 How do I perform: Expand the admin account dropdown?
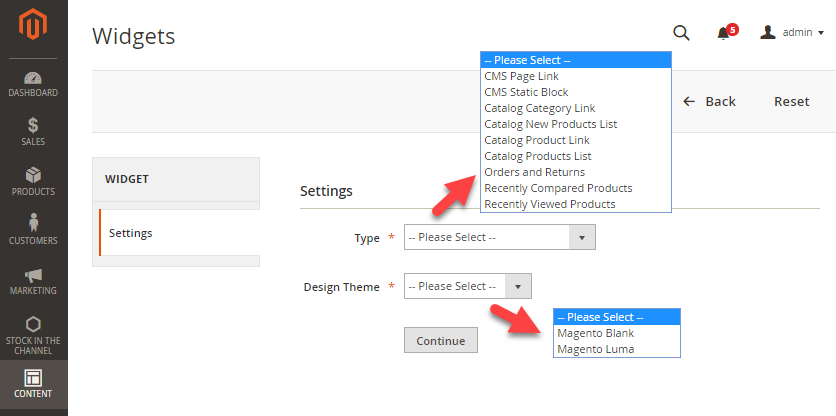click(x=792, y=33)
